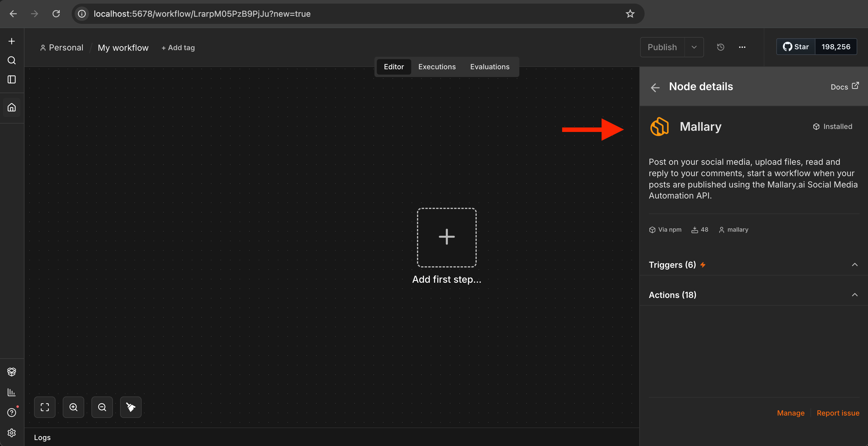Click the mallary author label

tap(733, 230)
